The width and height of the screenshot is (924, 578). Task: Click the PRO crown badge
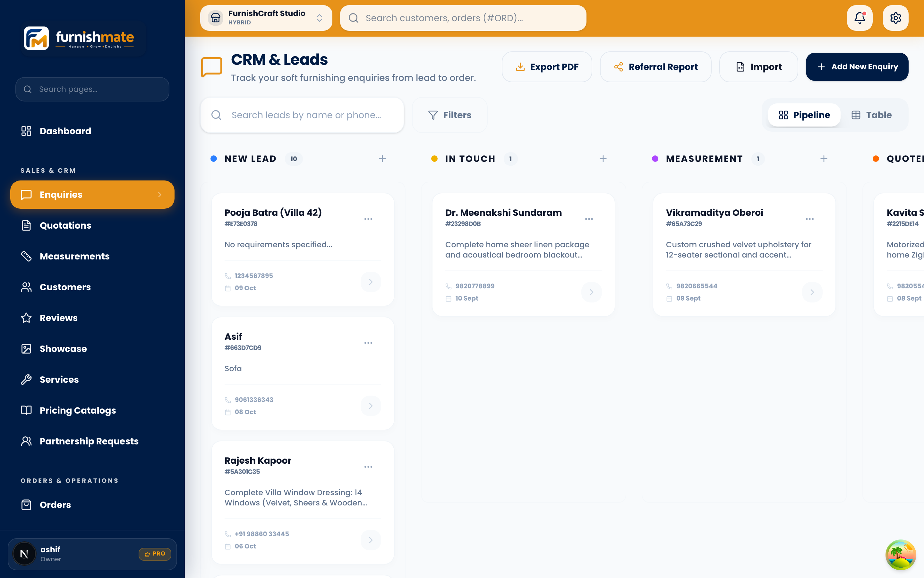(x=155, y=554)
